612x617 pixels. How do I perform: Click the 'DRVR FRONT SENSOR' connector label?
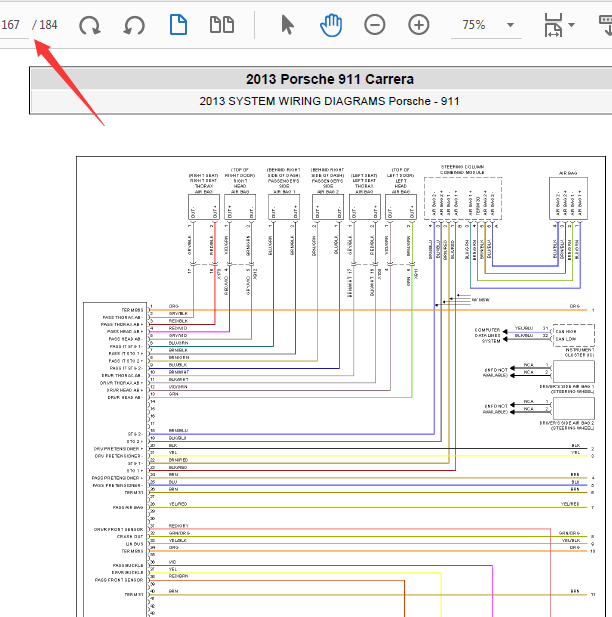[x=118, y=530]
